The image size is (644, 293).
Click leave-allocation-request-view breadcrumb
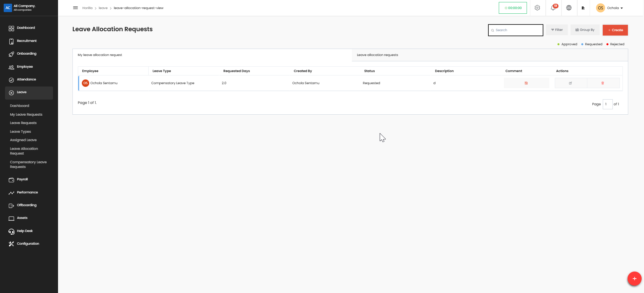click(x=139, y=8)
